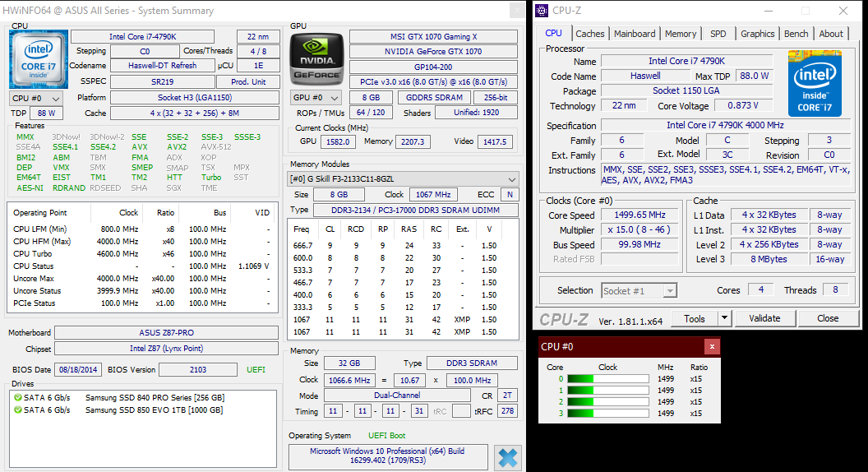
Task: Open the Bench tab
Action: (x=796, y=34)
